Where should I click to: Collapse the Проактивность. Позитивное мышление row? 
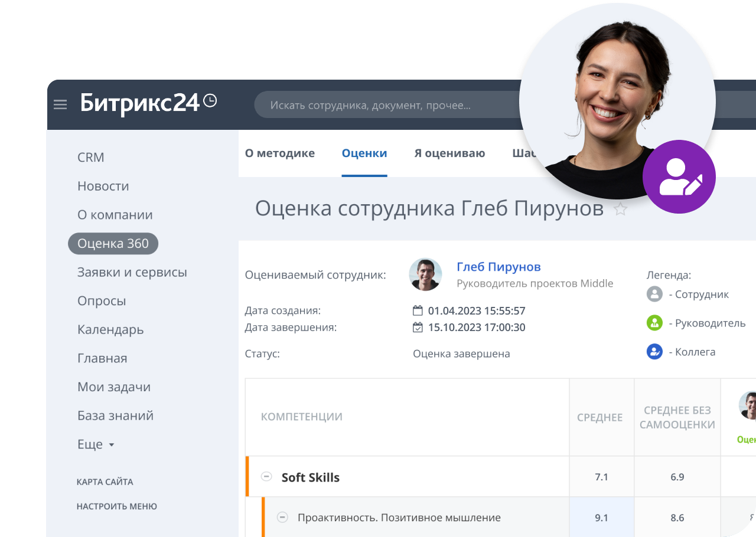pos(282,518)
